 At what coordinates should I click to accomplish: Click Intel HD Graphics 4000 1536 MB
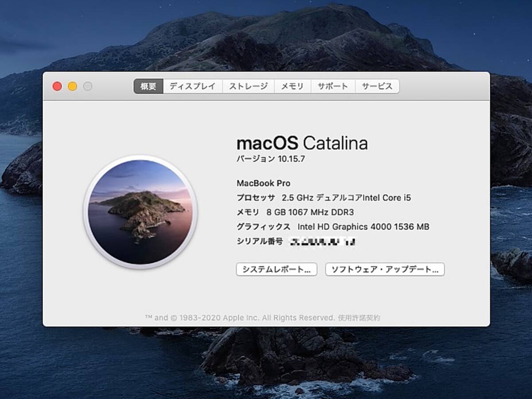[364, 227]
